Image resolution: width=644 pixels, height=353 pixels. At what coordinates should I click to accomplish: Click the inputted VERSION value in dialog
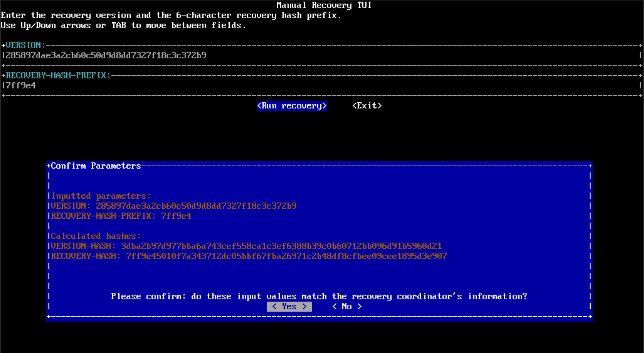196,206
